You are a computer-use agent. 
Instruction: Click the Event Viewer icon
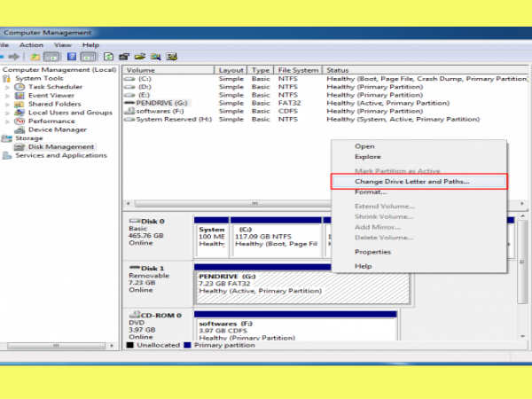click(x=20, y=96)
